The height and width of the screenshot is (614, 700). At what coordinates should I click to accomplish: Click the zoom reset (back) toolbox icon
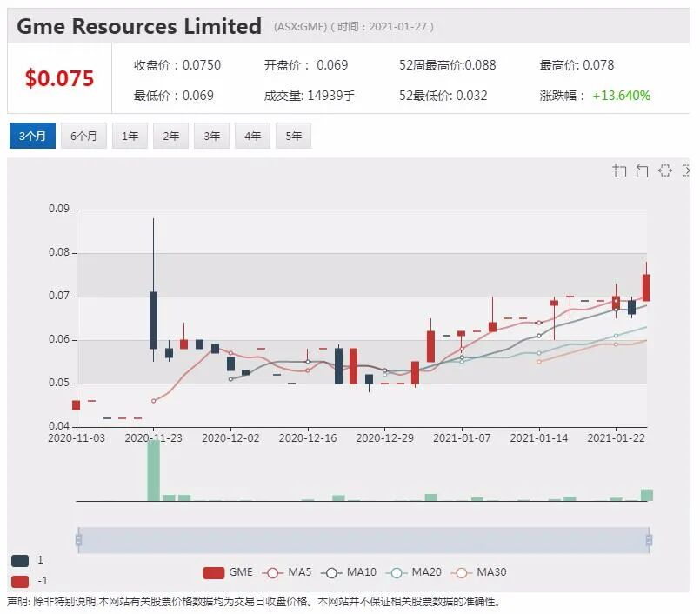coord(642,170)
